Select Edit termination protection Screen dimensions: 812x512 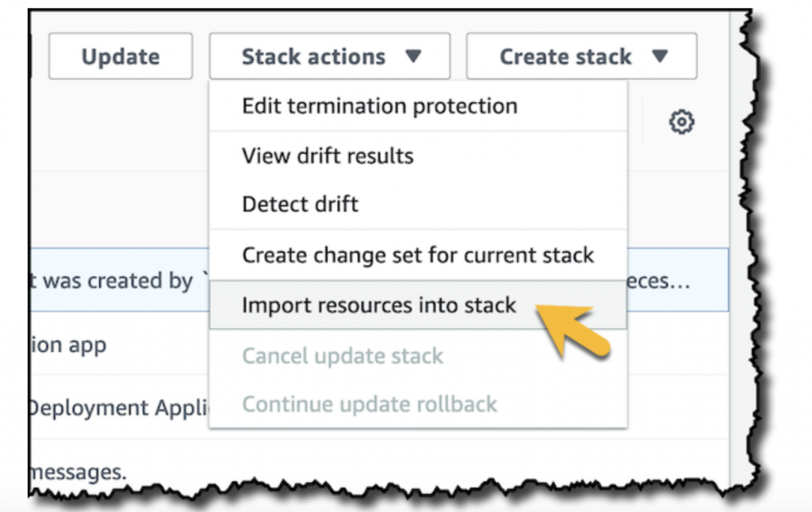(x=379, y=106)
